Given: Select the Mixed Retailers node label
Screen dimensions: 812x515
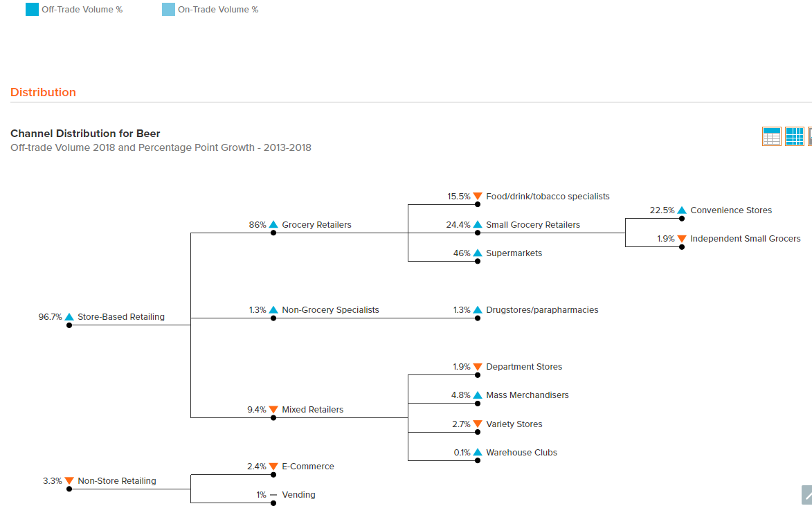Looking at the screenshot, I should click(313, 409).
